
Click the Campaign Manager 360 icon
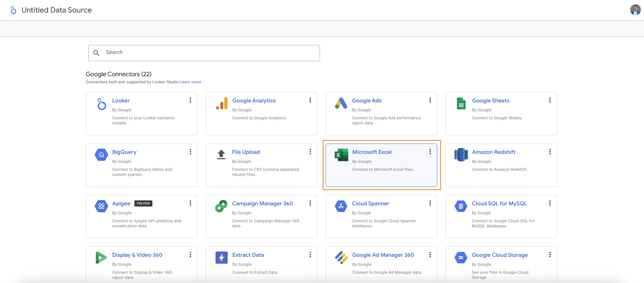click(x=221, y=206)
